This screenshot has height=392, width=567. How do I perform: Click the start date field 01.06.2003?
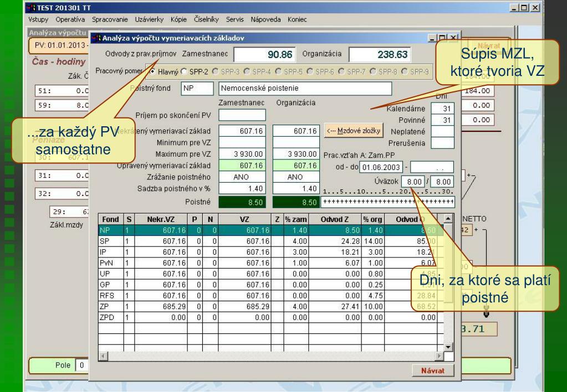click(381, 167)
